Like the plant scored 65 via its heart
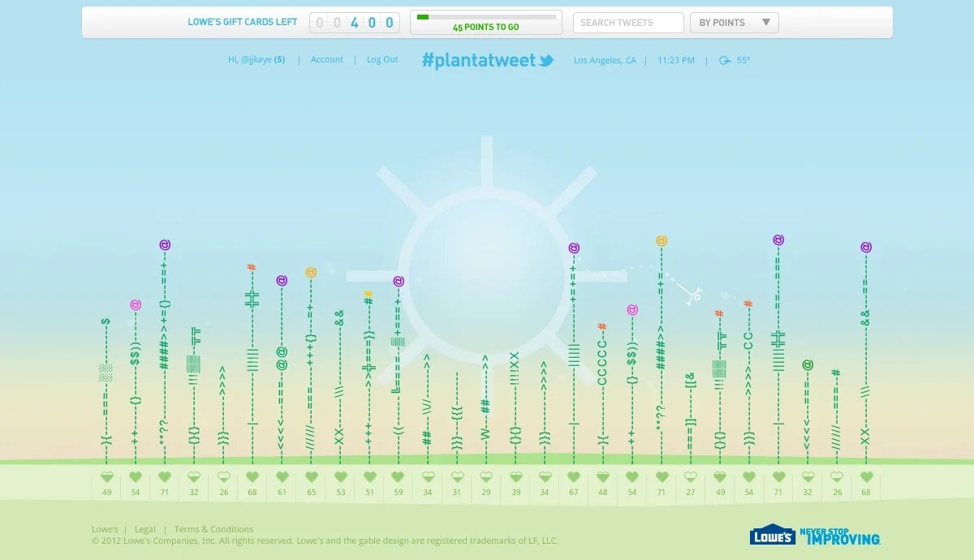 [x=311, y=477]
